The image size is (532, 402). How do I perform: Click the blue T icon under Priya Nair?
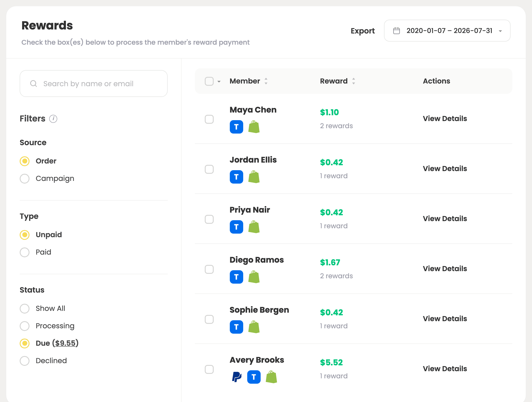tap(236, 227)
